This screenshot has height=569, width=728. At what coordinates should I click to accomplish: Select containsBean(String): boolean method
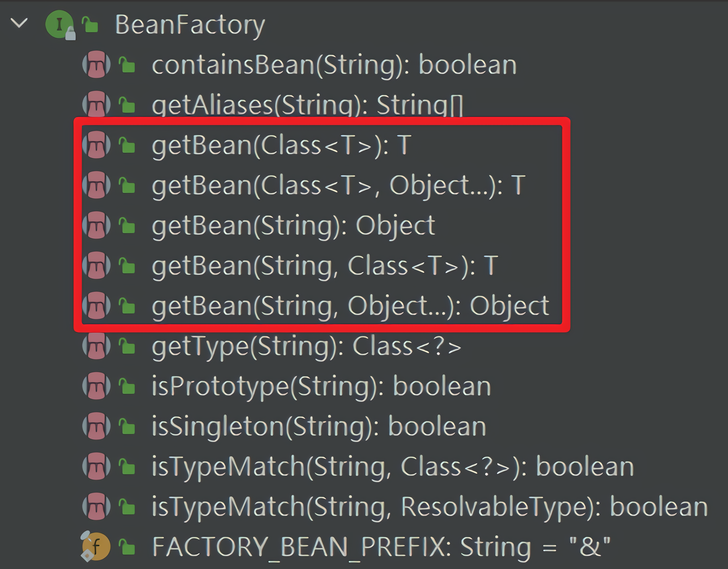coord(334,65)
